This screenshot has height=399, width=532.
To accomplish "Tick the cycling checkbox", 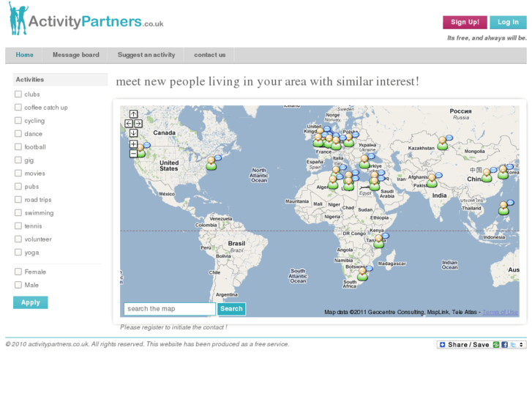I will 18,121.
